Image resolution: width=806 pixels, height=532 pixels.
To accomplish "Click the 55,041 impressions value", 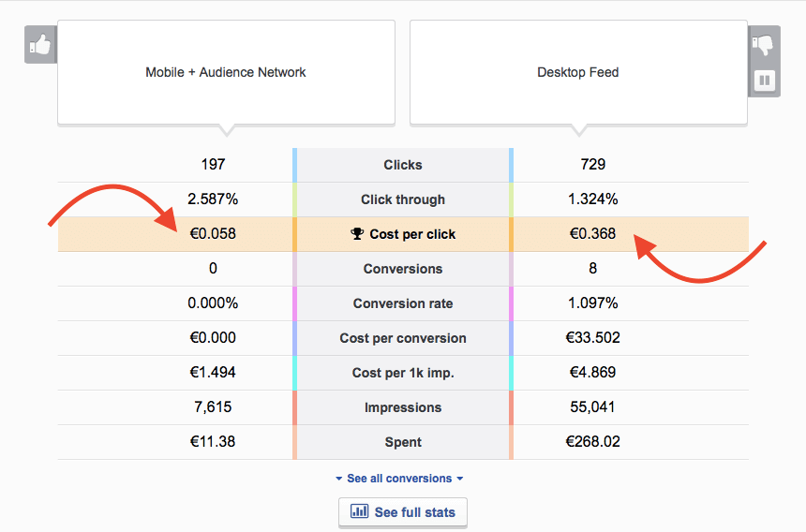I will (592, 407).
